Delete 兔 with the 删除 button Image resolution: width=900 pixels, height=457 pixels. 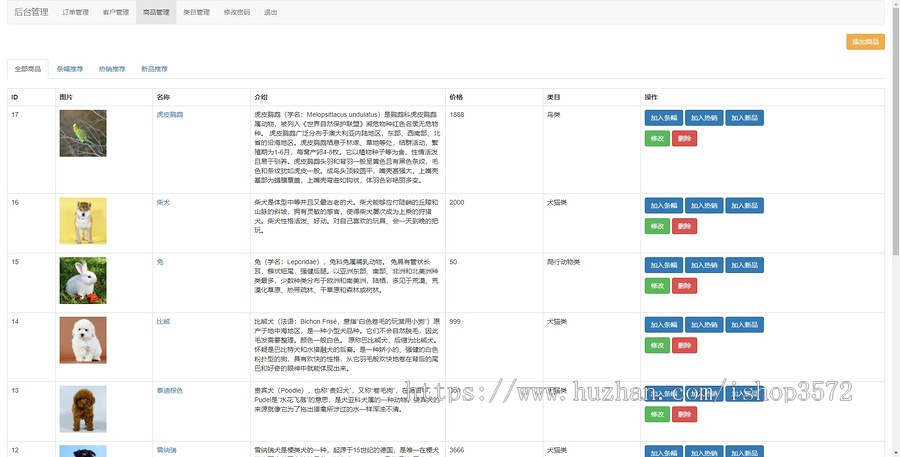click(x=684, y=286)
